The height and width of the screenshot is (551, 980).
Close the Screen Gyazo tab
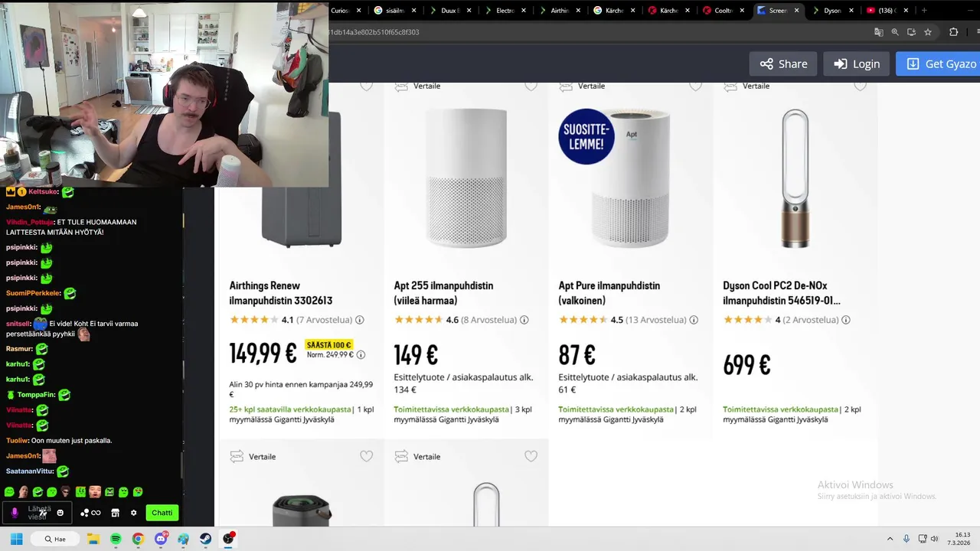[x=797, y=11]
